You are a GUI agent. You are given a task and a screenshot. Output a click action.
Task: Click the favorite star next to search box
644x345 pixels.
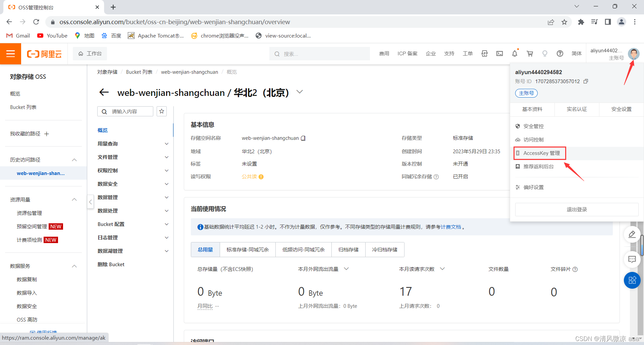162,111
